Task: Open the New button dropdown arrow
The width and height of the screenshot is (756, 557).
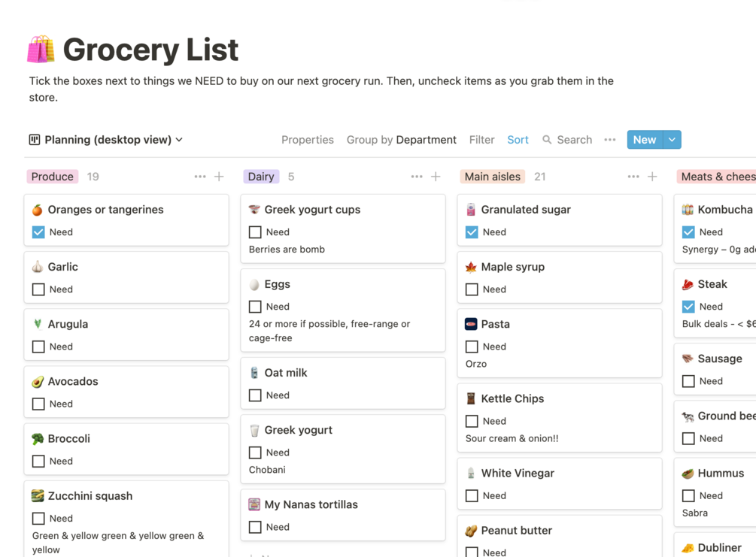Action: coord(673,140)
